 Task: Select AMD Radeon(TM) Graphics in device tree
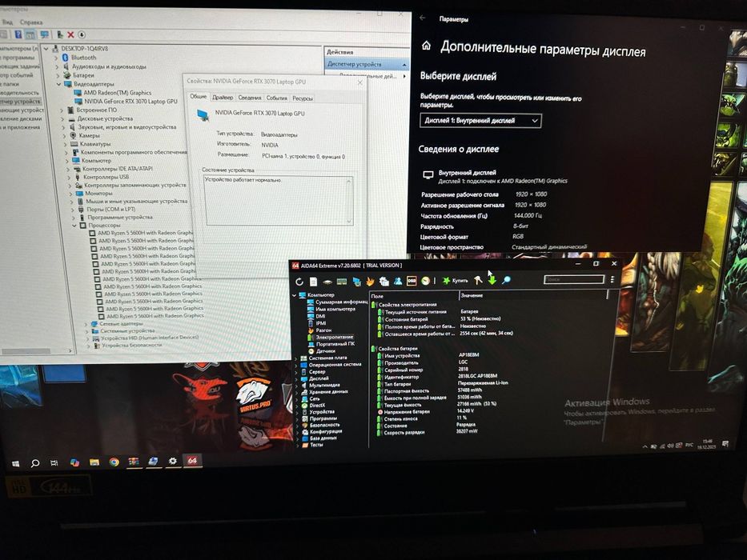118,93
